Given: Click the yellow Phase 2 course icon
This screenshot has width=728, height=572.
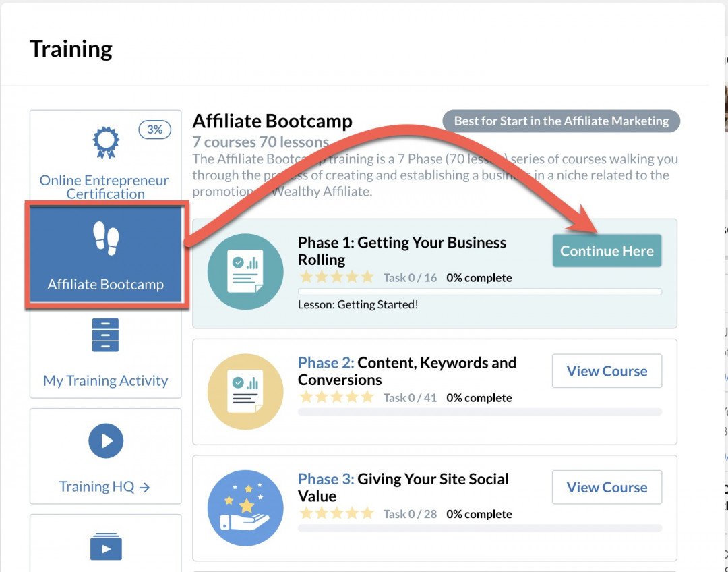Looking at the screenshot, I should click(245, 392).
